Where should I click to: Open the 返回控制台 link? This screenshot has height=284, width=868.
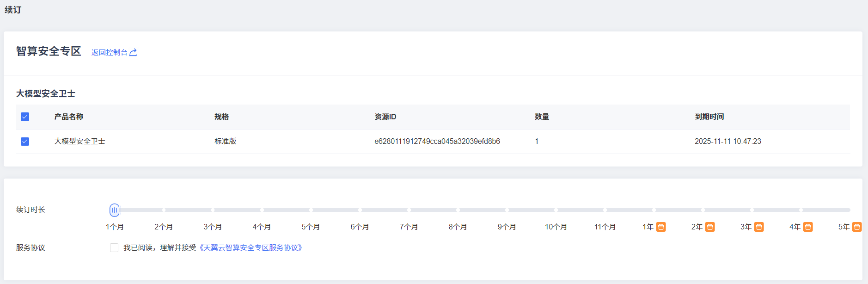pyautogui.click(x=109, y=52)
